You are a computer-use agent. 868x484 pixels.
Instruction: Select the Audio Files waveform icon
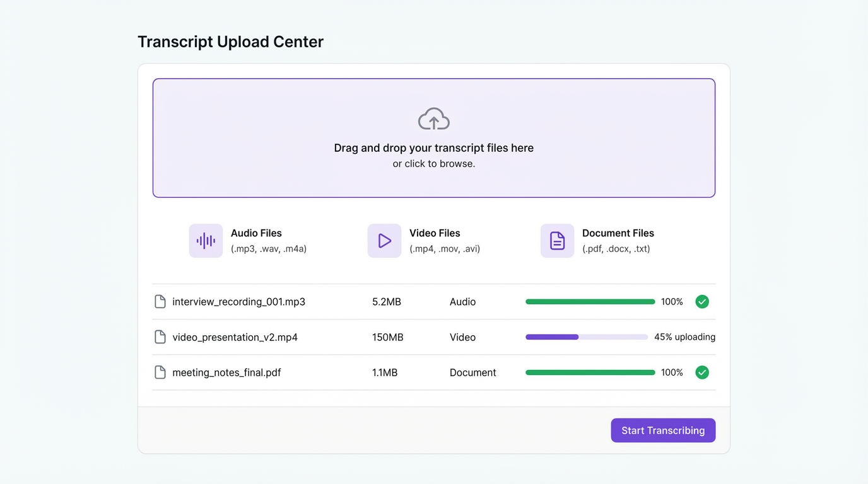click(x=206, y=240)
